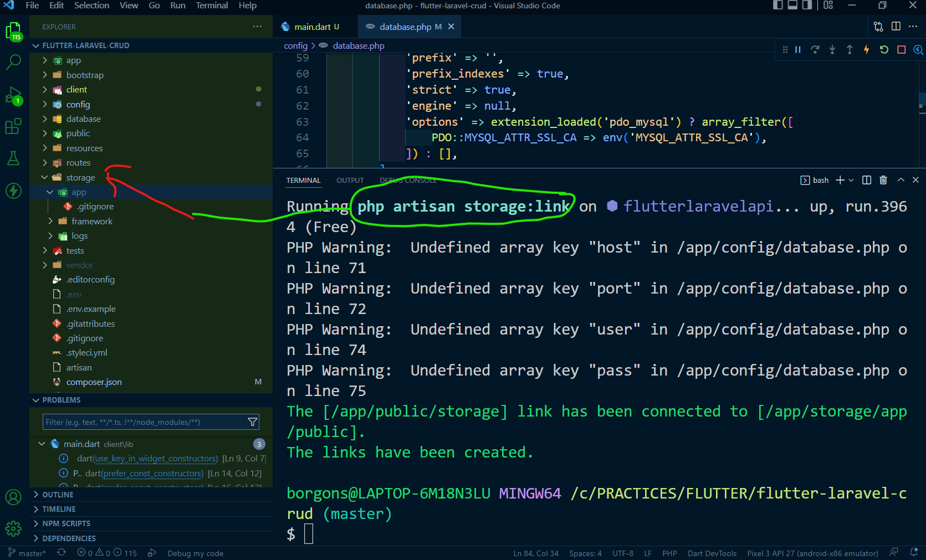Click Spaces: 4 indentation setting
The image size is (926, 560).
[585, 553]
